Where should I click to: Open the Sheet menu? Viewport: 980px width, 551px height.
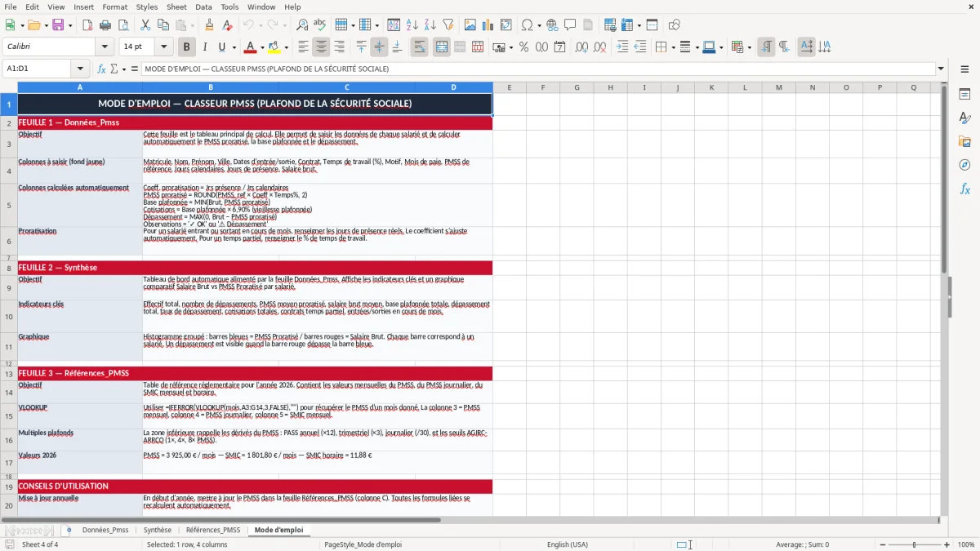click(176, 7)
